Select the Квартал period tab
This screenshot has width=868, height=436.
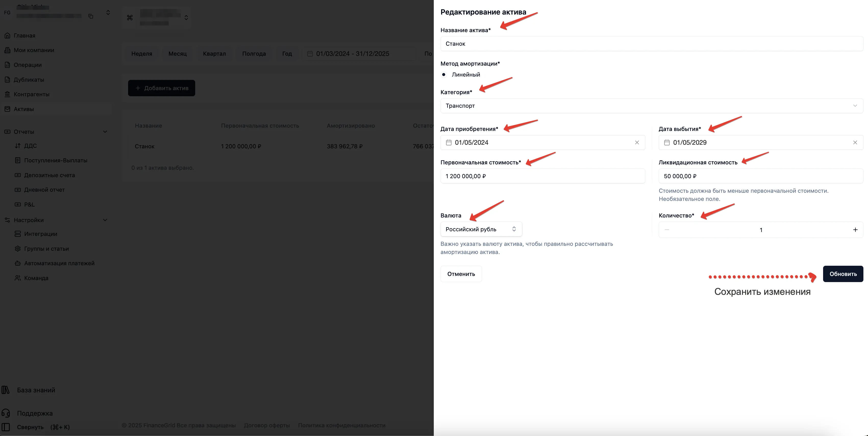click(x=214, y=54)
